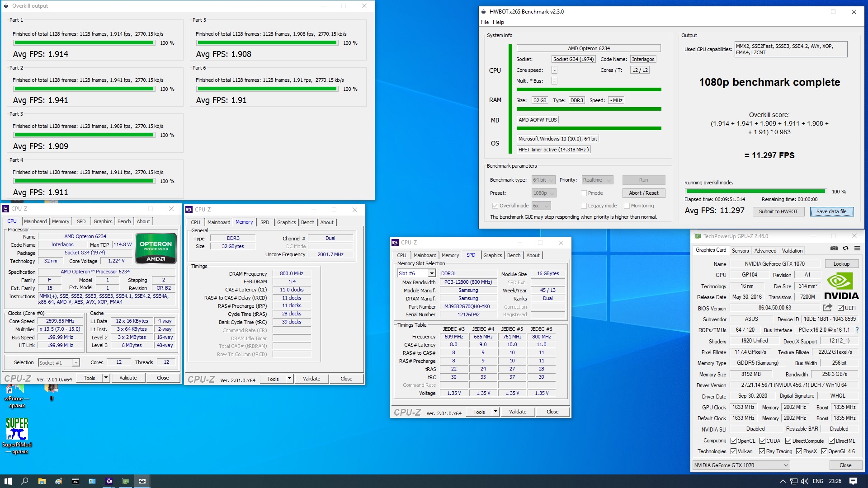Screen dimensions: 868x488
Task: Open Mainboard tab in CPU-Z SPD window
Action: pyautogui.click(x=425, y=255)
